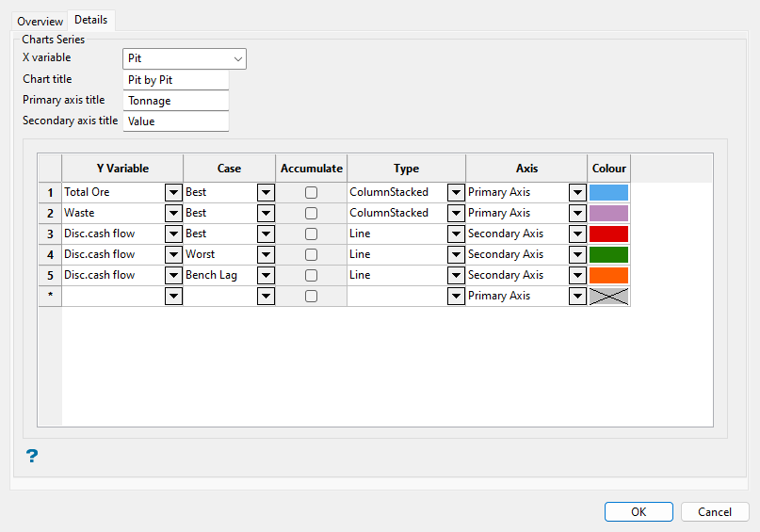Open Axis dropdown for row 3
This screenshot has height=532, width=760.
coord(577,234)
